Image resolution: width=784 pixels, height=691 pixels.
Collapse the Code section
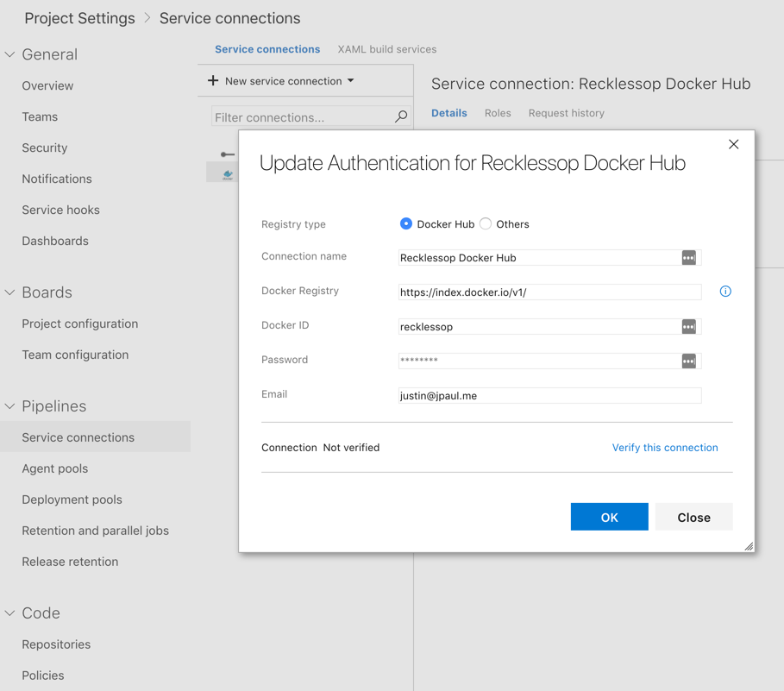pyautogui.click(x=10, y=613)
